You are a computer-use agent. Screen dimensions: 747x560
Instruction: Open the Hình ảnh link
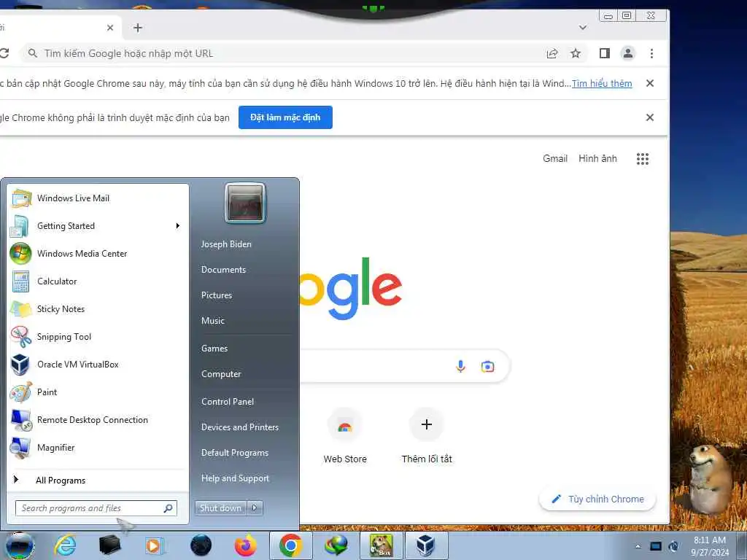point(597,158)
